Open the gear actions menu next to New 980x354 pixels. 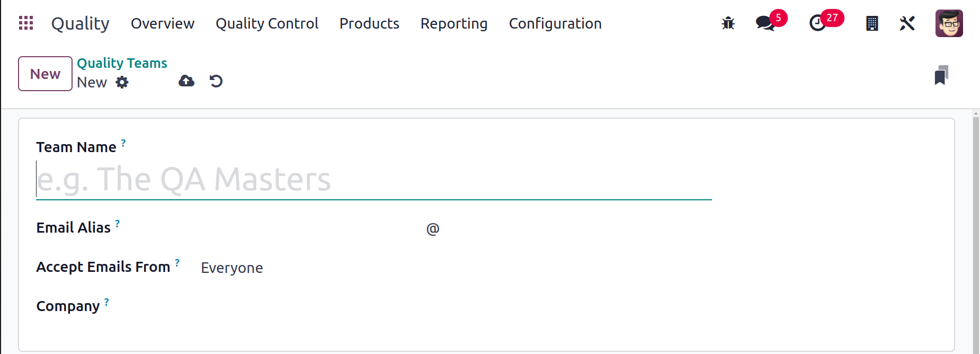pyautogui.click(x=122, y=82)
